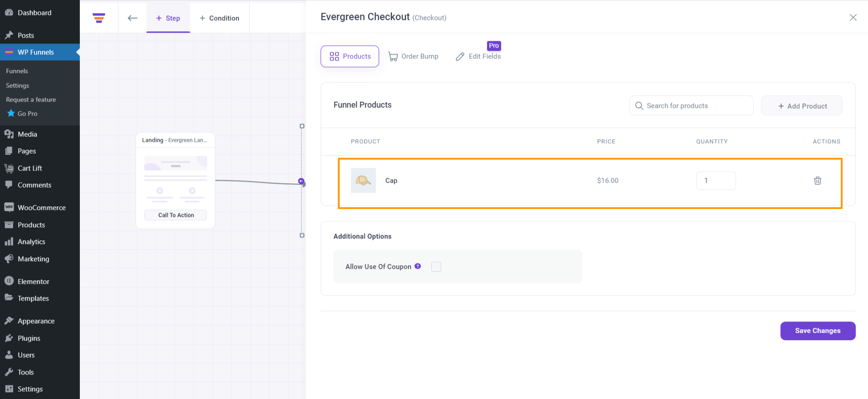Open the Dashboard icon in sidebar

pos(9,13)
